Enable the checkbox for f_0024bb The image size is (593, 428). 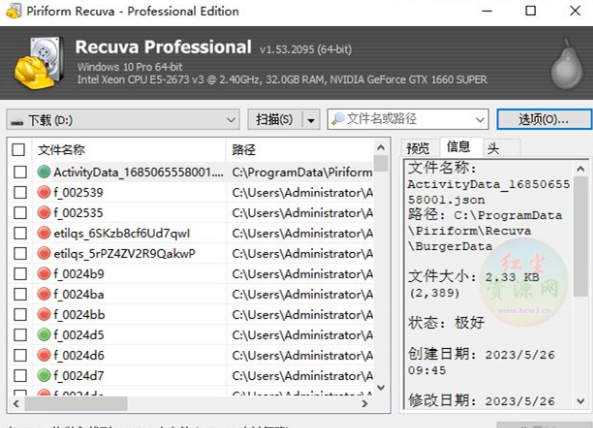pos(20,315)
